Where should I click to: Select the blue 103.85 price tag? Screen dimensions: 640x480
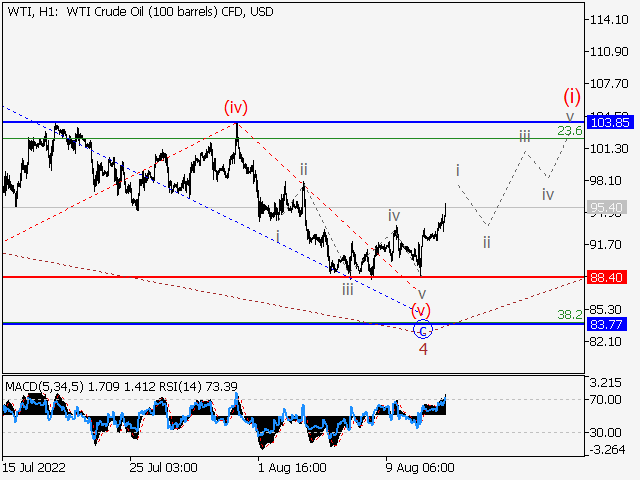[610, 122]
